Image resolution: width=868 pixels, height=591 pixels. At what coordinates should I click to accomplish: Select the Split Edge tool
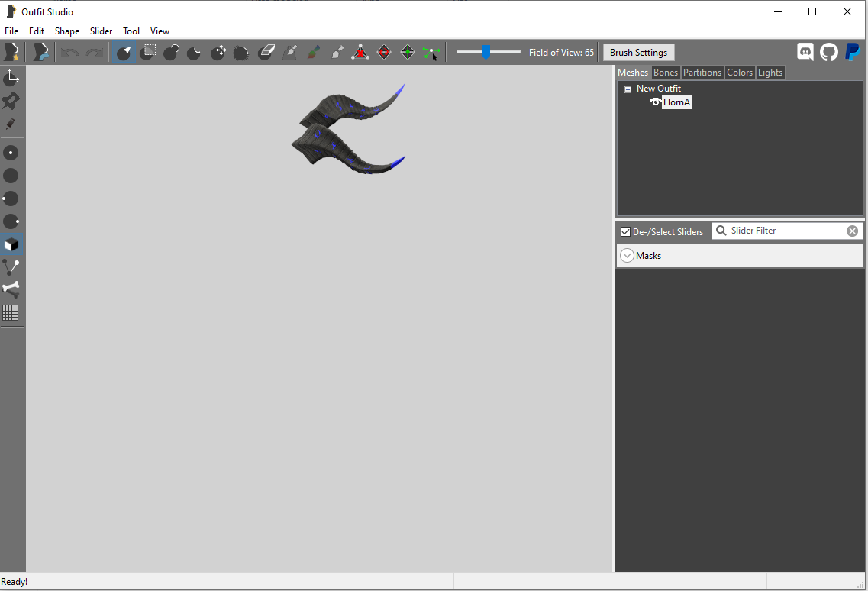[408, 52]
